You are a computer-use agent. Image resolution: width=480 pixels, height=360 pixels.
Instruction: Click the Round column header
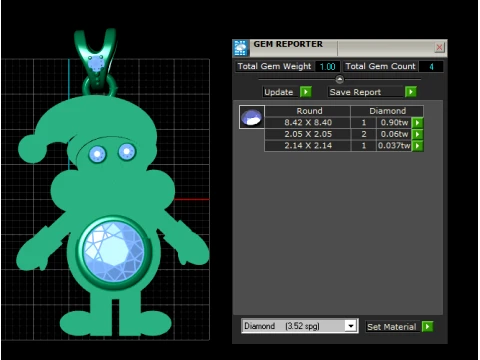click(308, 111)
